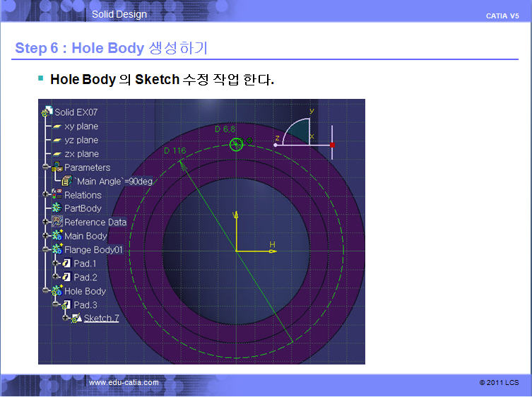Collapse the Hole Body node
Screen dimensions: 532x397
45,290
